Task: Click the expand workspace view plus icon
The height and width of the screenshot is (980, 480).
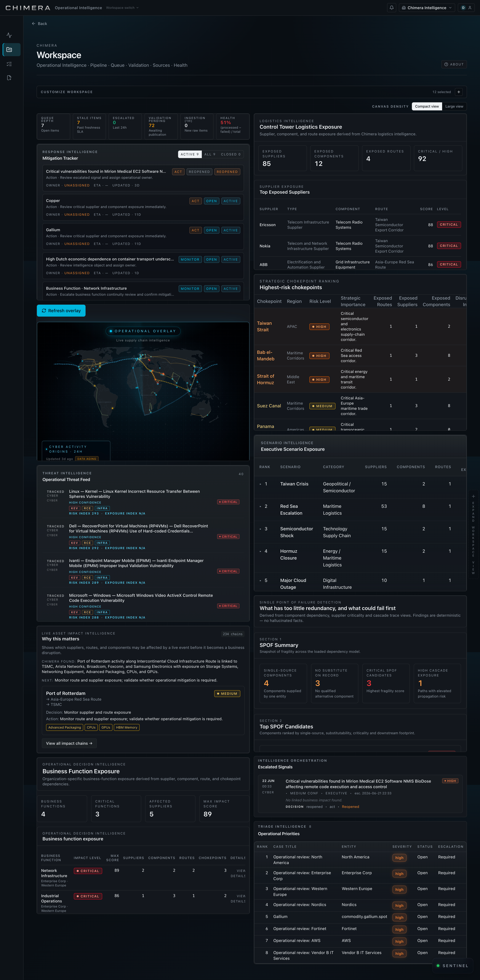Action: click(x=473, y=497)
